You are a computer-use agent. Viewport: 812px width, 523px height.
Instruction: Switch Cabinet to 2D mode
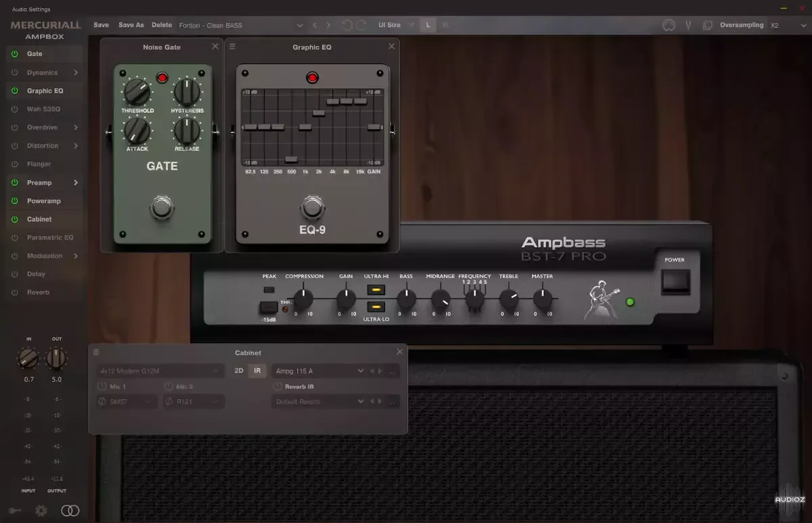tap(239, 371)
